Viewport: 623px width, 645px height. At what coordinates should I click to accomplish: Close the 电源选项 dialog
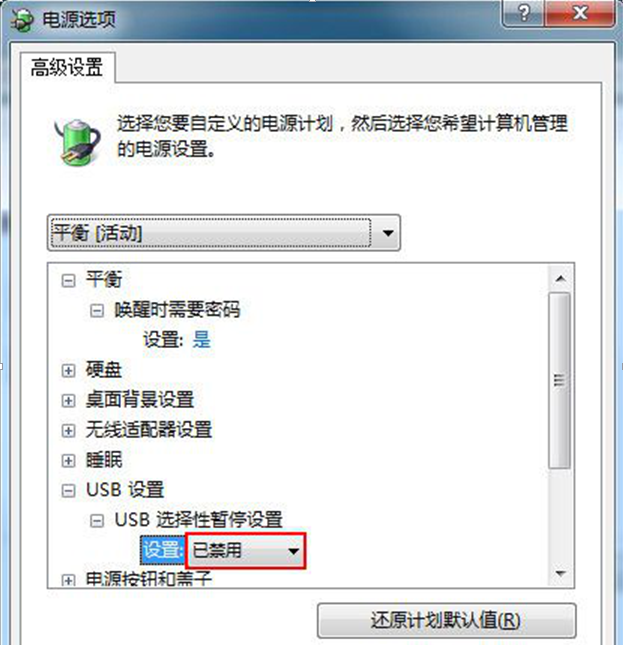(580, 14)
